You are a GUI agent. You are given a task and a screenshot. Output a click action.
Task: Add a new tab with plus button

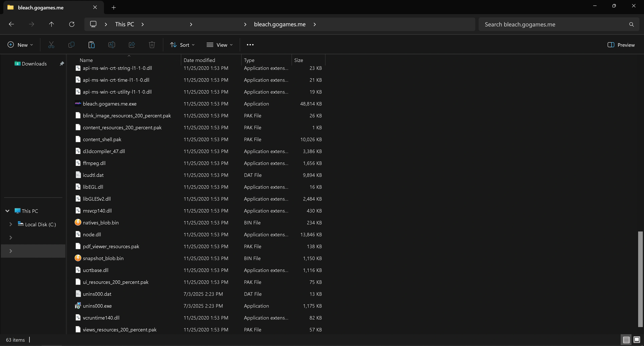coord(114,8)
